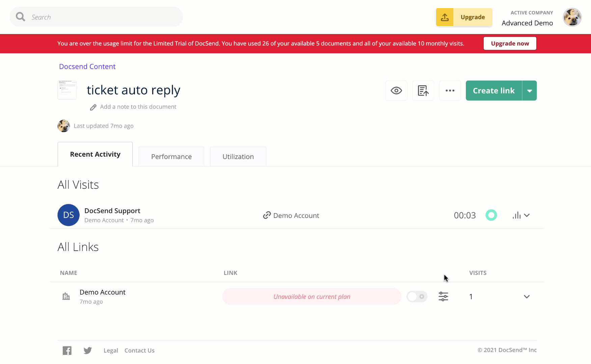Click the DS visitor avatar
Image resolution: width=591 pixels, height=364 pixels.
68,215
